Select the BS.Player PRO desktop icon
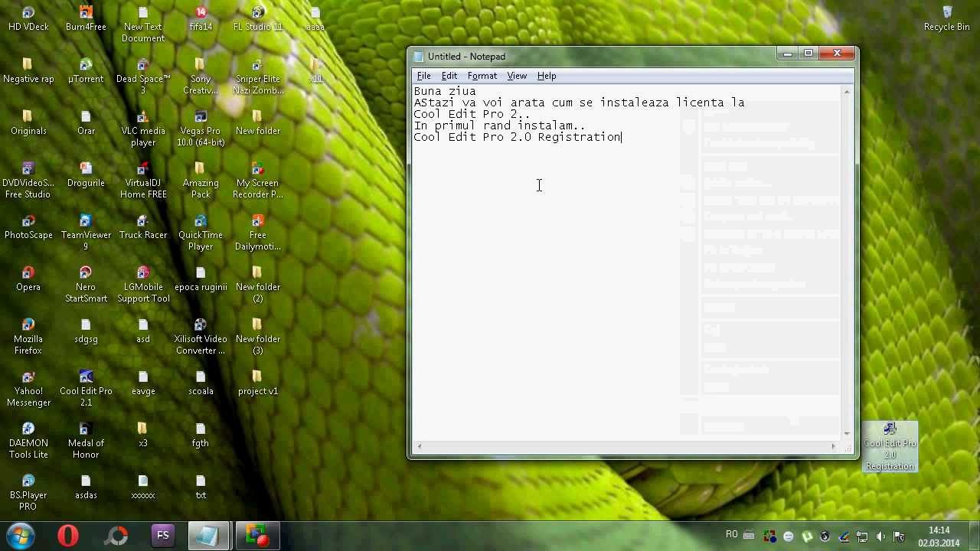This screenshot has width=980, height=551. pyautogui.click(x=28, y=493)
